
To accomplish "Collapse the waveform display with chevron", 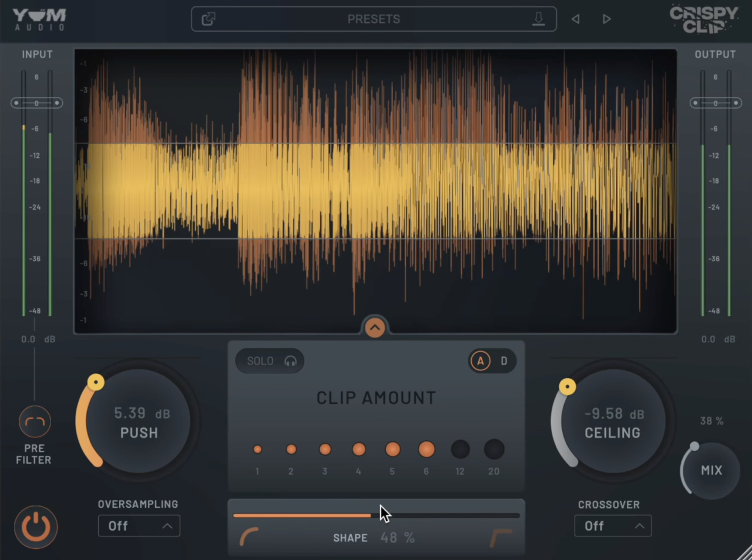I will point(375,327).
